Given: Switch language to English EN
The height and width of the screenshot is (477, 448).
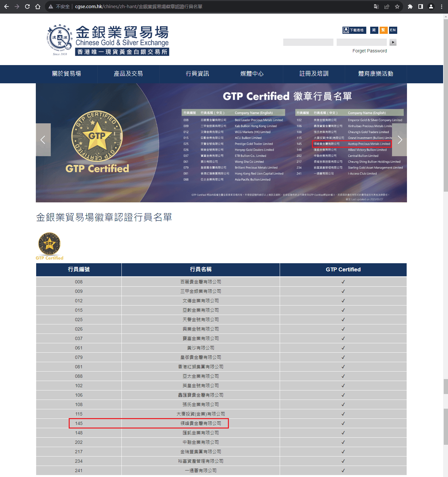Looking at the screenshot, I should click(393, 30).
